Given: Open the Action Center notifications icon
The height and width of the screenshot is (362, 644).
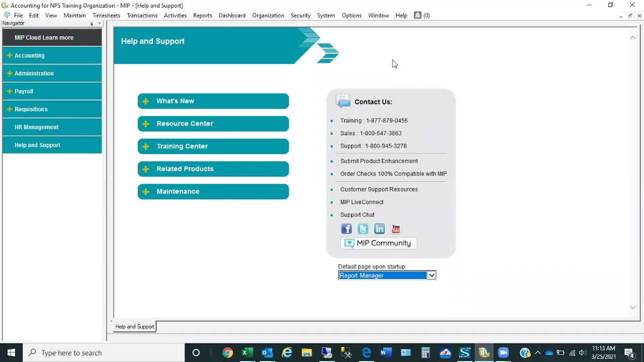Looking at the screenshot, I should tap(629, 352).
